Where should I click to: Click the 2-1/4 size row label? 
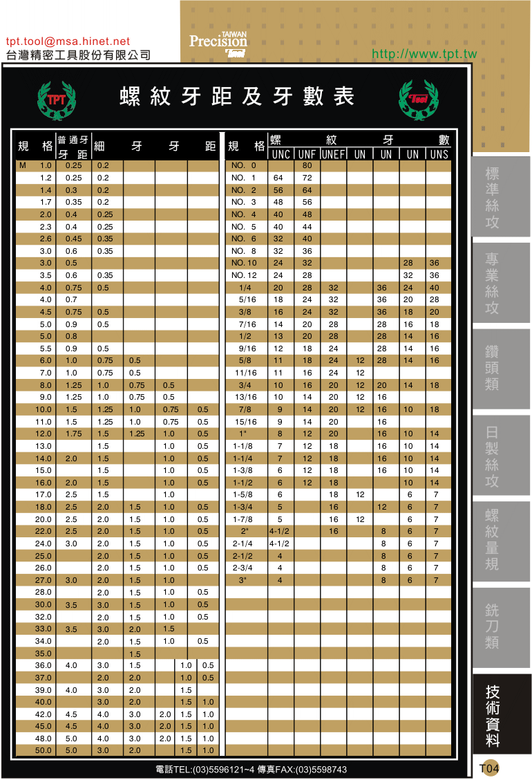pyautogui.click(x=243, y=544)
